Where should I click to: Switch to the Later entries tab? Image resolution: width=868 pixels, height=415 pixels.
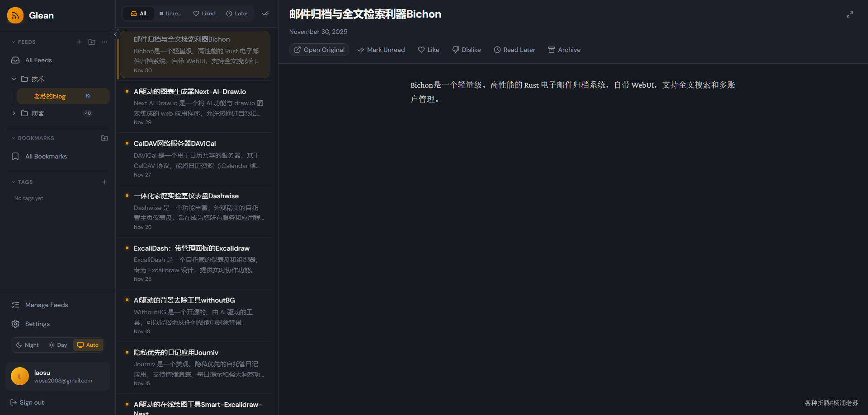237,14
